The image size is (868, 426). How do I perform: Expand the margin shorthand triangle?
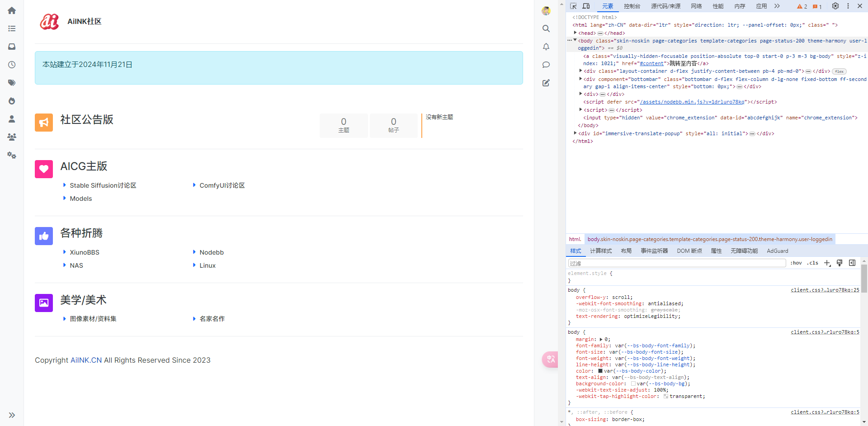pos(601,339)
